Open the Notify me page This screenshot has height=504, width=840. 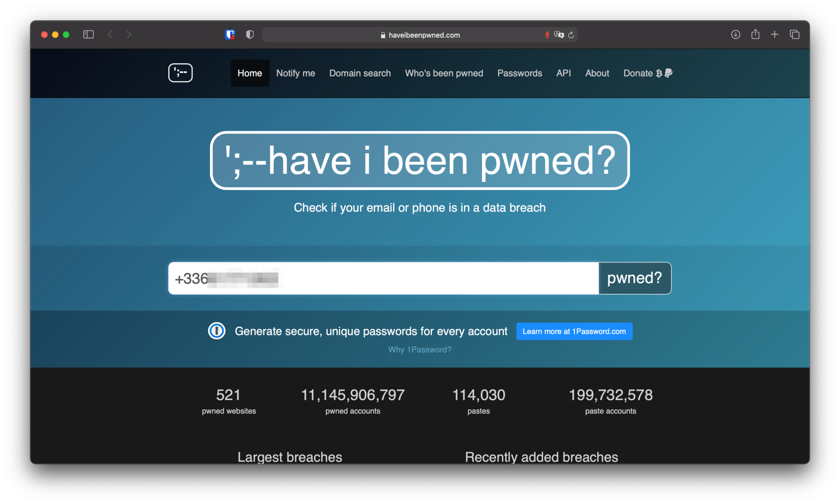point(295,73)
